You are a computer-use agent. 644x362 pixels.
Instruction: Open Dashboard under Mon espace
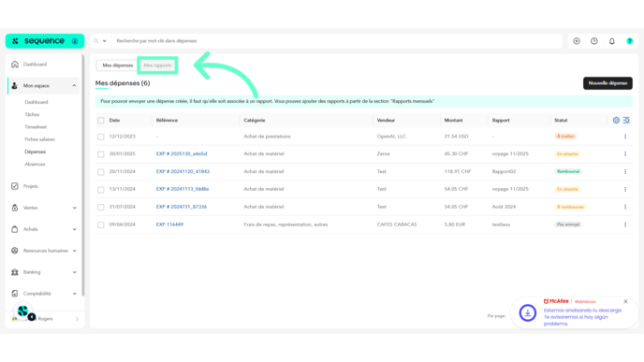37,102
